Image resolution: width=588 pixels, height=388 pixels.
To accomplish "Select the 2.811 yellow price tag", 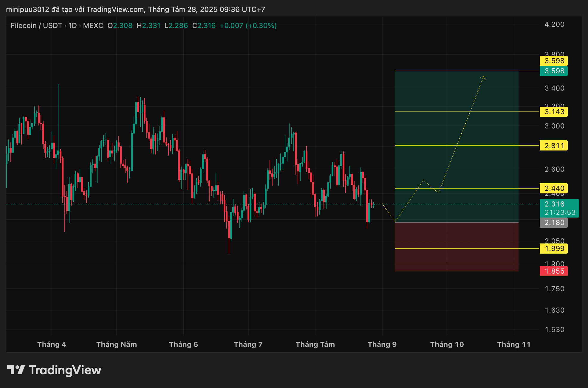I will pos(553,146).
